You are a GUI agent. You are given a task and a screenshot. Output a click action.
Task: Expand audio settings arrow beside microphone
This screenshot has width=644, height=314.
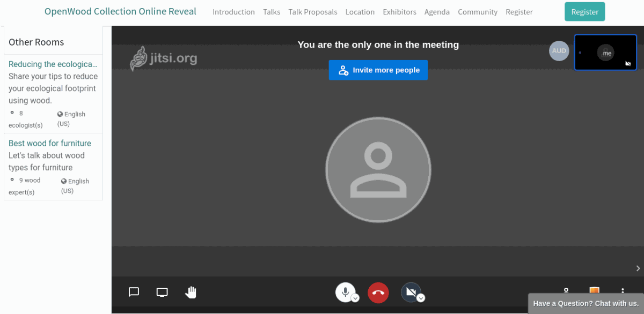(x=355, y=298)
